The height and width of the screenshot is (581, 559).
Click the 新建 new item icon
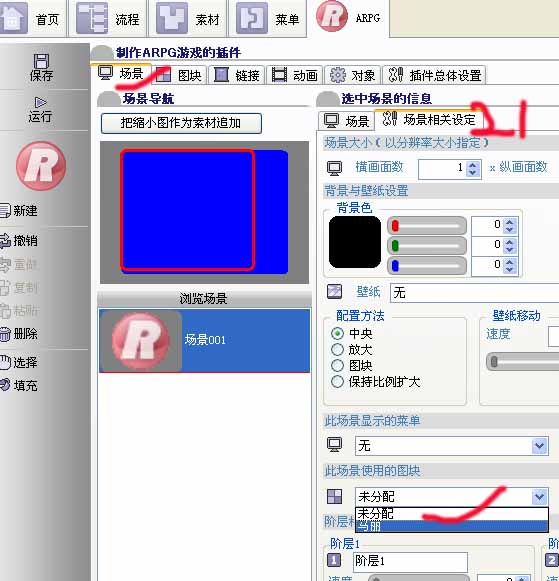point(5,210)
